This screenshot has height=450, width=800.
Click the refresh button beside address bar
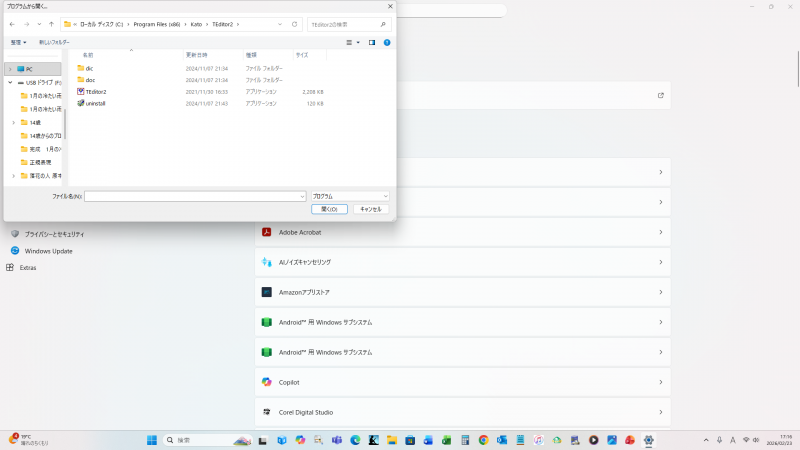pos(295,23)
